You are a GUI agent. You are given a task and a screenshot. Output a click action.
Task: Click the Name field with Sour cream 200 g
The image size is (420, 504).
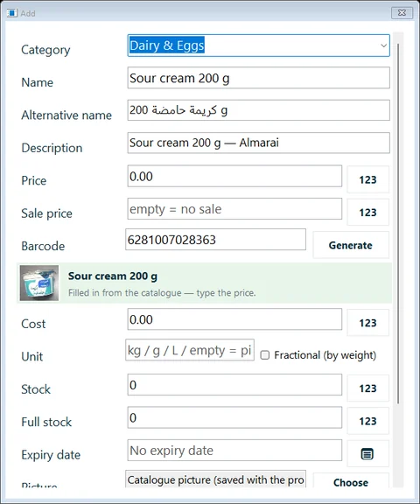click(258, 78)
